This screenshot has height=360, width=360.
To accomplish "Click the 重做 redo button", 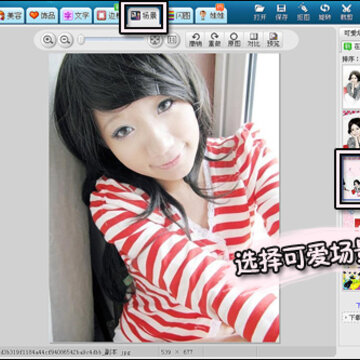I will point(215,40).
